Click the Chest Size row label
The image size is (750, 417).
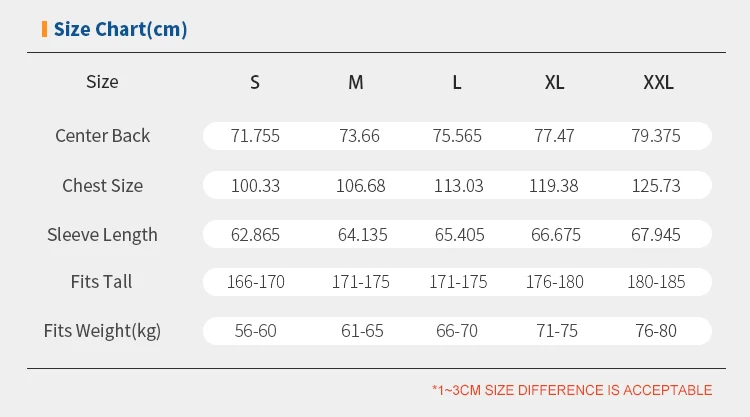102,185
